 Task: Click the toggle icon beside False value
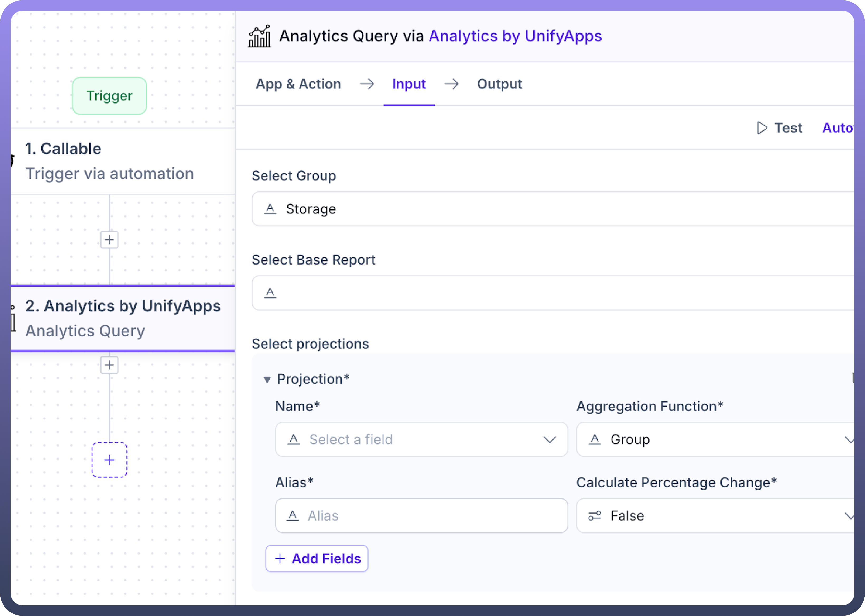[594, 515]
